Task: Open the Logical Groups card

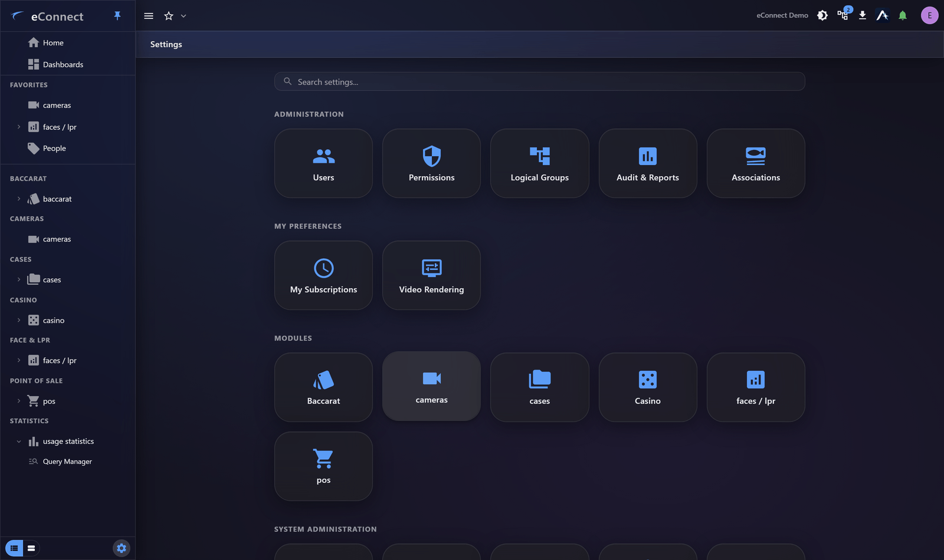Action: [539, 163]
